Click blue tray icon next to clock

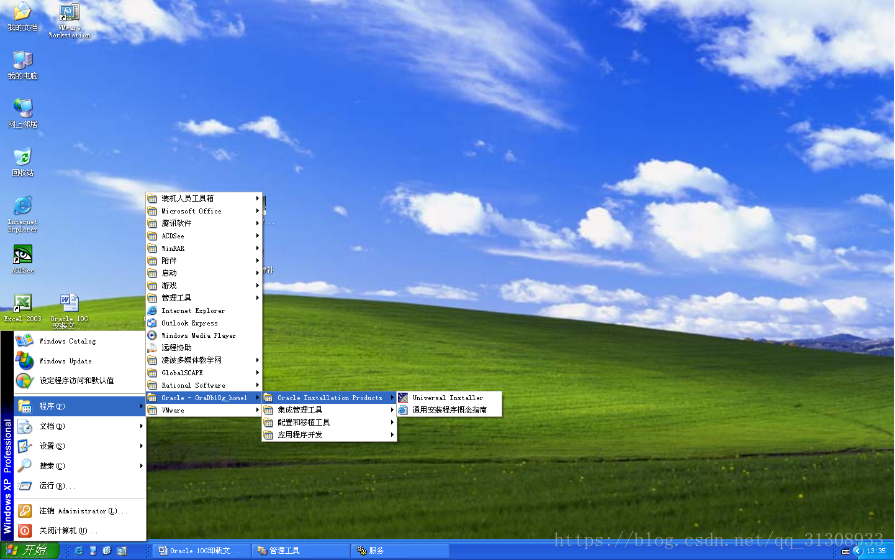857,551
